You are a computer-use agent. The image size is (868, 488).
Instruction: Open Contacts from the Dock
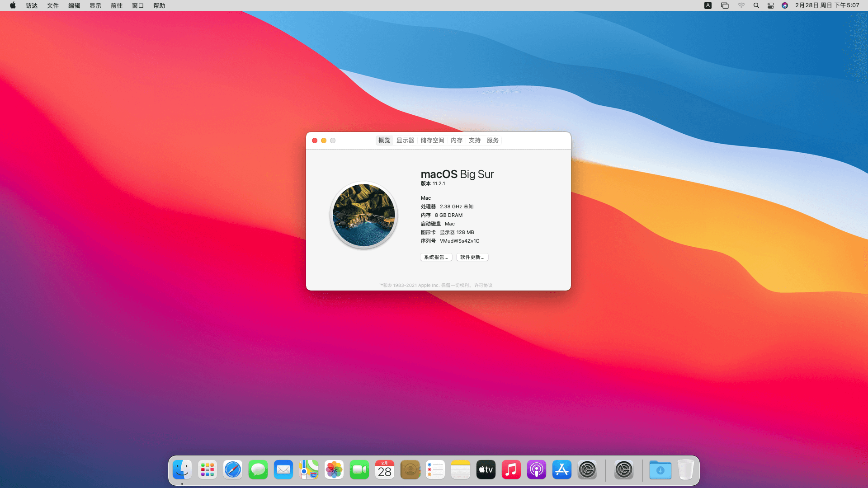[x=410, y=470]
